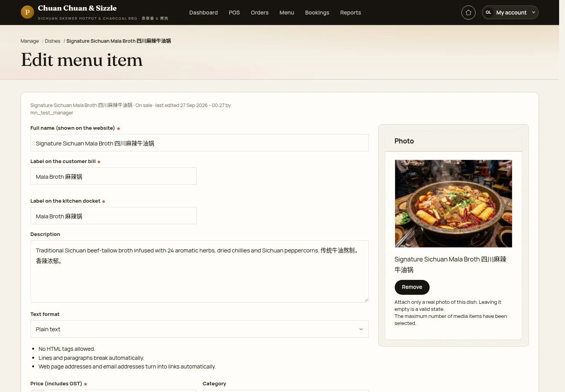Click the Photo panel heading
The image size is (565, 392).
(x=404, y=141)
